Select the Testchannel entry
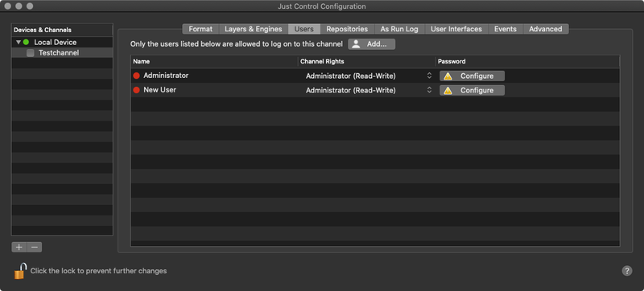This screenshot has height=291, width=644. (x=62, y=53)
